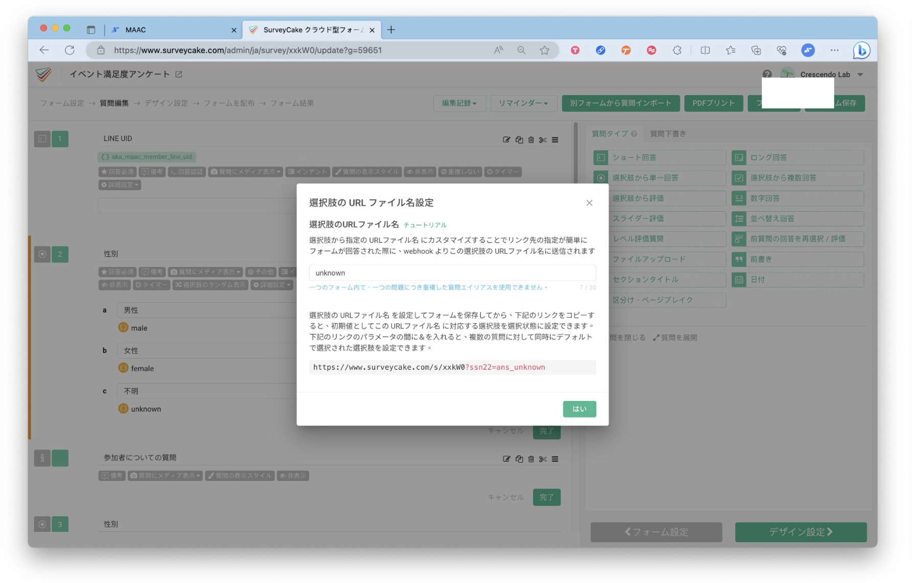Confirm the dialog with the はい button
The image size is (924, 583).
tap(579, 409)
